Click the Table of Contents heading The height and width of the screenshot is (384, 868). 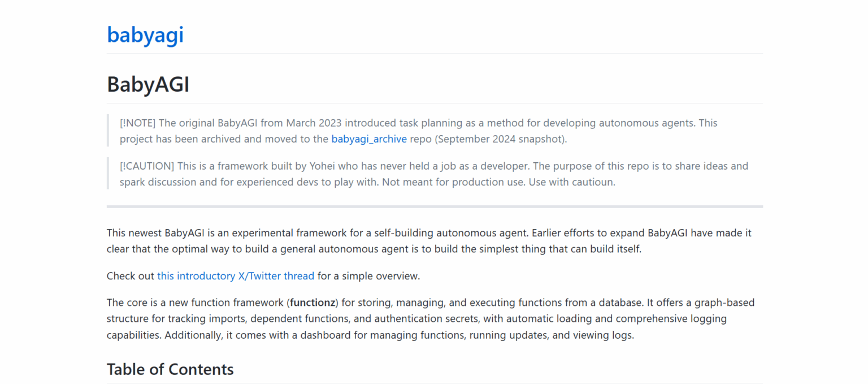(170, 369)
